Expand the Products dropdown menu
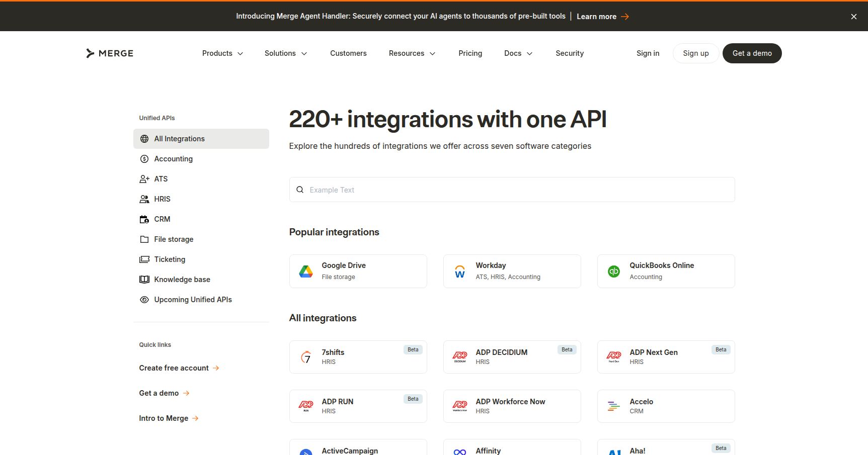Screen dimensions: 868x455 [x=222, y=53]
